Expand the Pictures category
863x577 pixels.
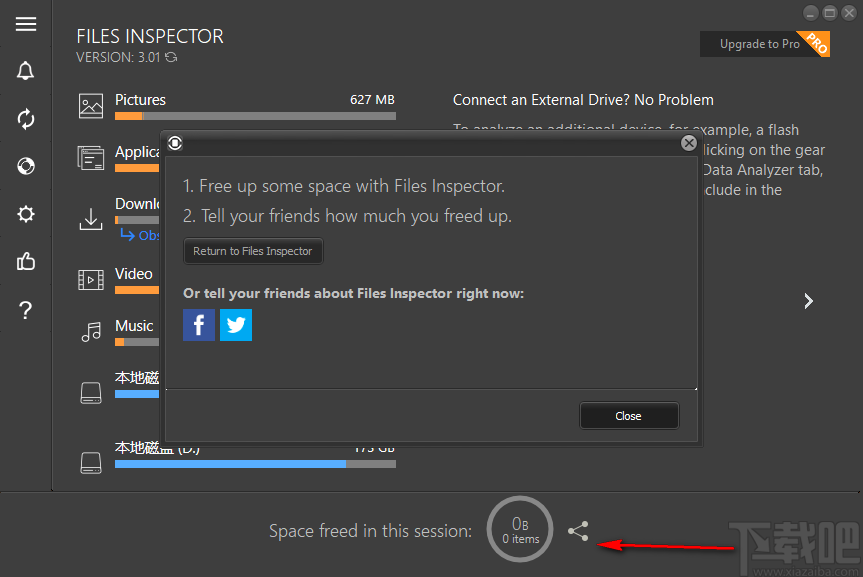coord(140,100)
